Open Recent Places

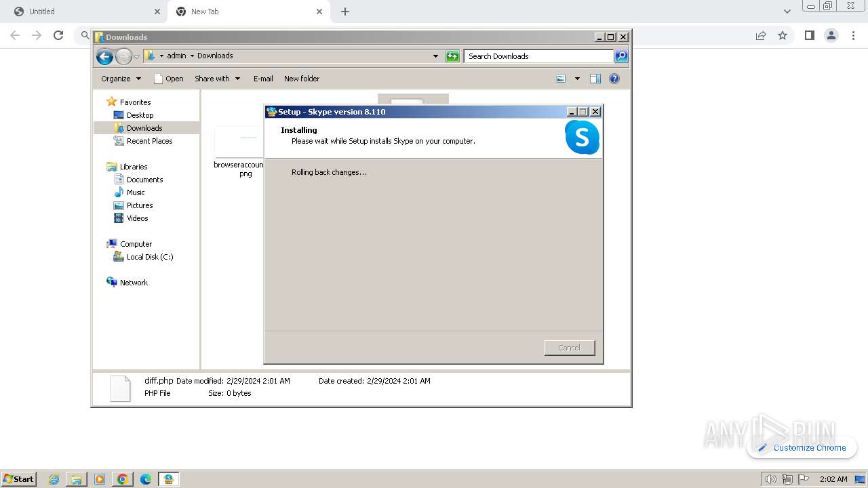150,141
